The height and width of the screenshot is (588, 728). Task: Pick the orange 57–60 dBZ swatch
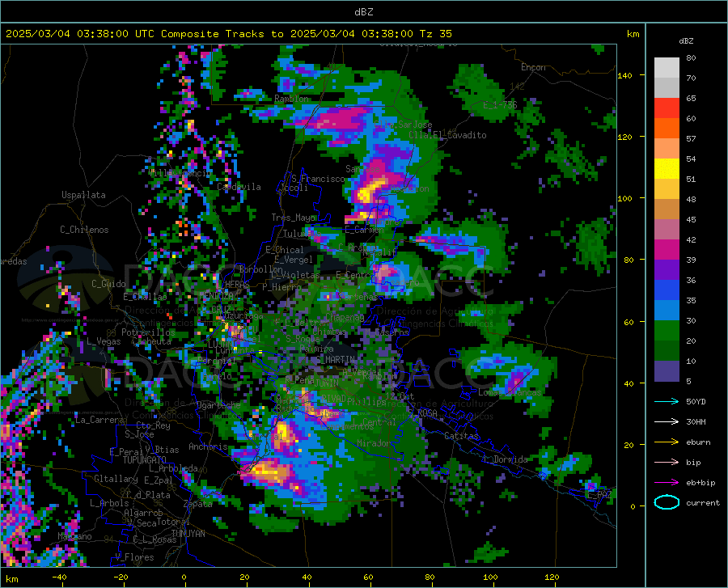click(667, 129)
